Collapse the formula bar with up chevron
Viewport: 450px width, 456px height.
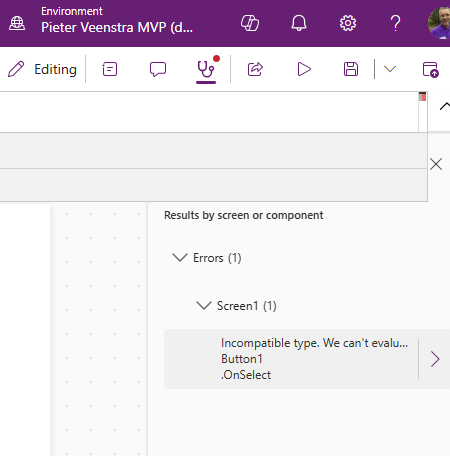444,106
